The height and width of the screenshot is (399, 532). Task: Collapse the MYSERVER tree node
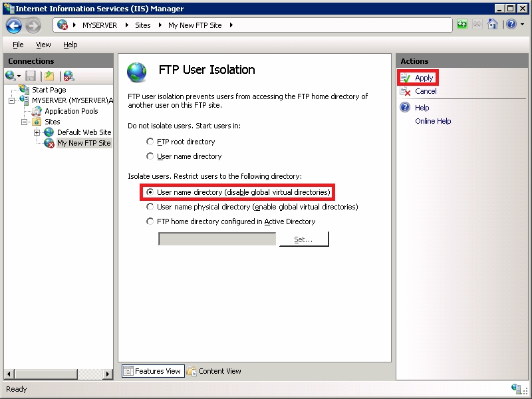12,100
